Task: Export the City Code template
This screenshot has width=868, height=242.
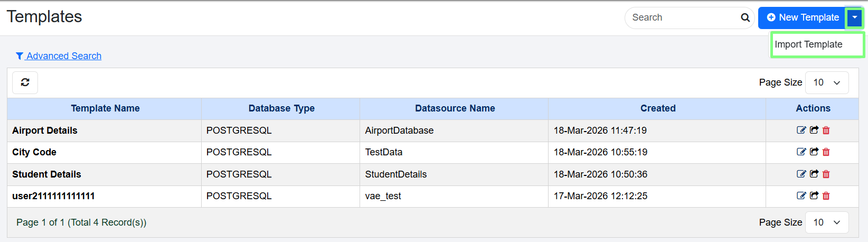Action: click(814, 152)
